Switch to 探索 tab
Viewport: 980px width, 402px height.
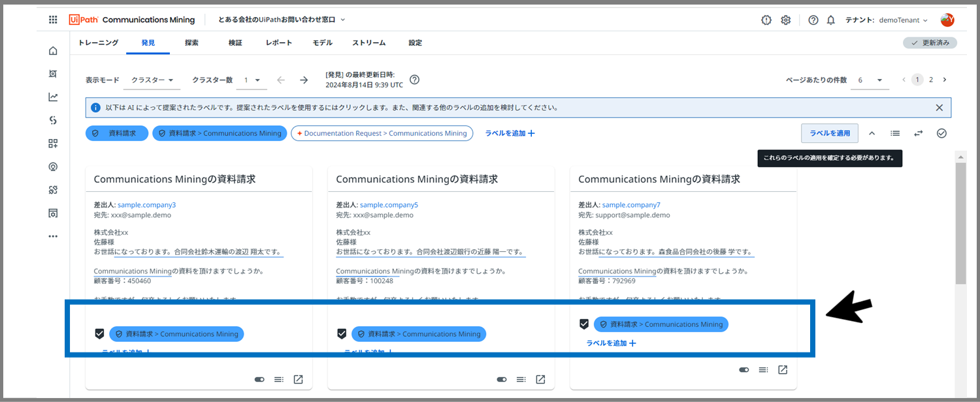pos(191,43)
